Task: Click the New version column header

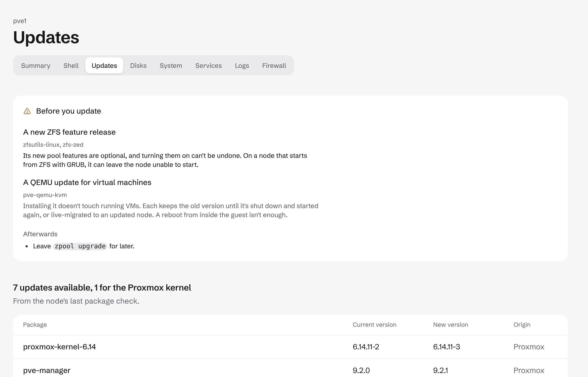Action: click(451, 325)
